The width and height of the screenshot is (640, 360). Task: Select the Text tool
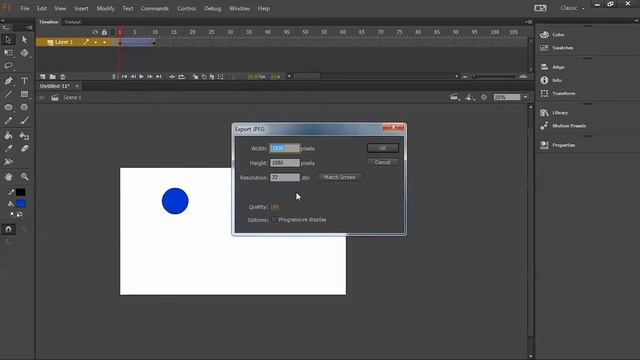[x=24, y=81]
